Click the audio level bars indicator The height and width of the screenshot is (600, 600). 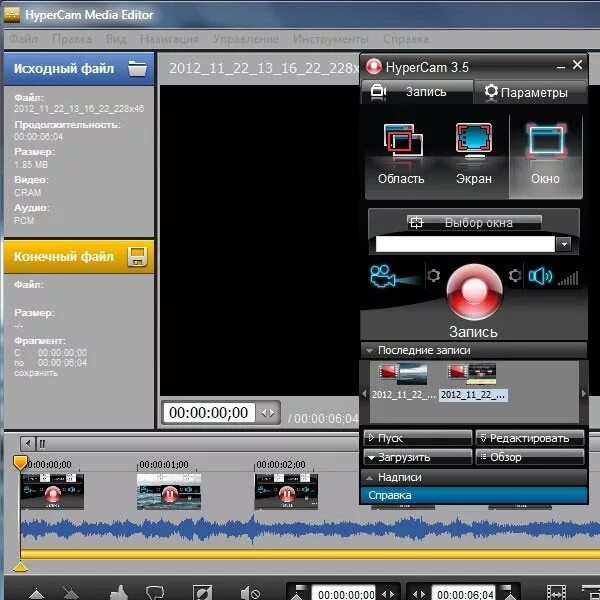point(568,279)
